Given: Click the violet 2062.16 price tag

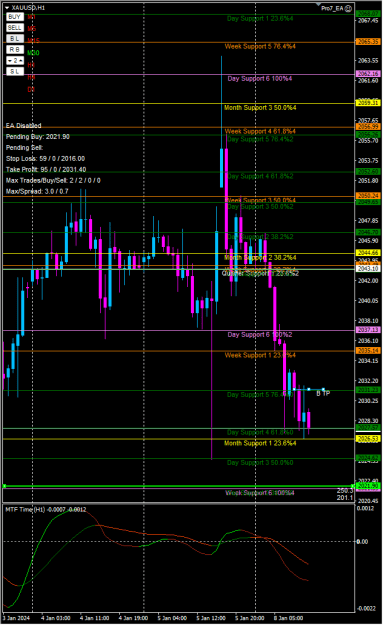Looking at the screenshot, I should pos(368,74).
